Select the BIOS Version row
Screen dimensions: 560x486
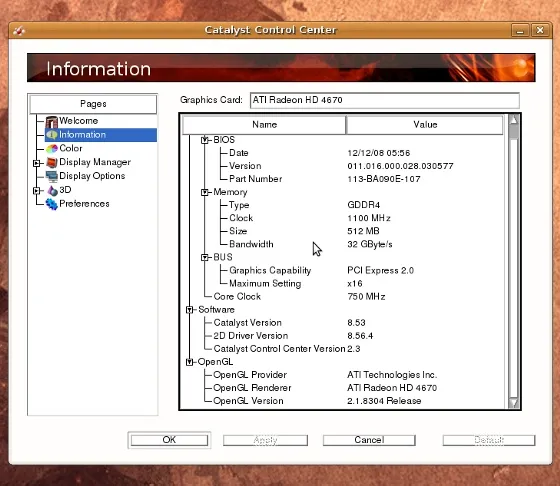[343, 166]
